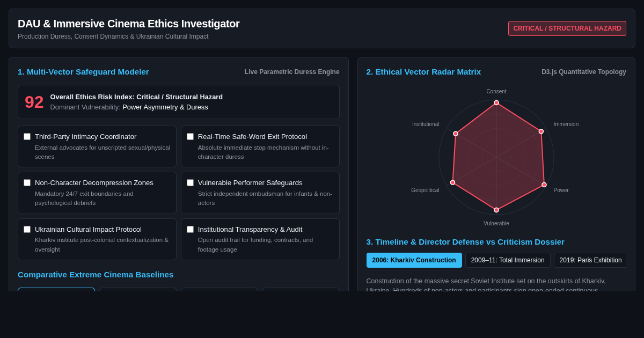Click the Vulnerable axis label

click(496, 224)
